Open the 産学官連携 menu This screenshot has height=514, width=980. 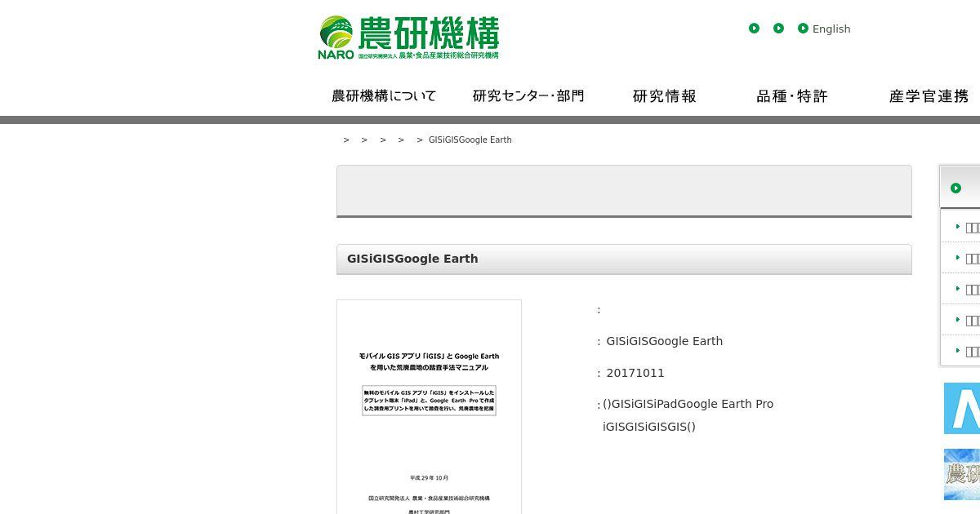pyautogui.click(x=929, y=96)
